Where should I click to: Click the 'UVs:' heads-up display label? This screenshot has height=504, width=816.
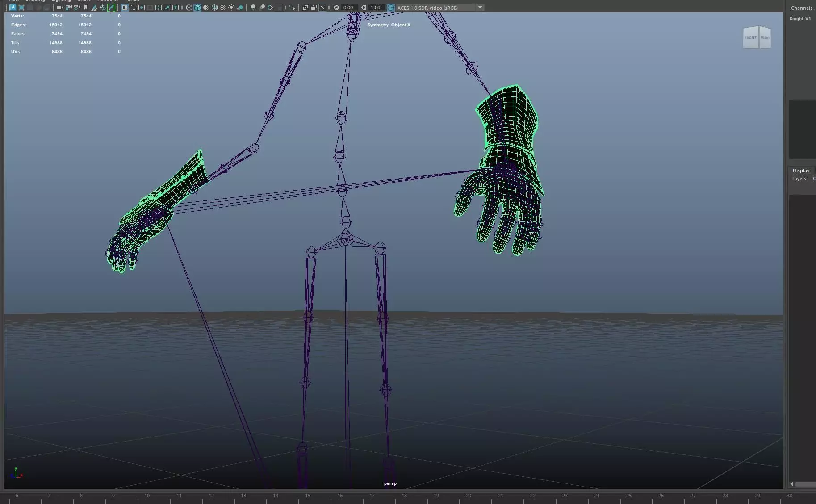click(x=16, y=51)
